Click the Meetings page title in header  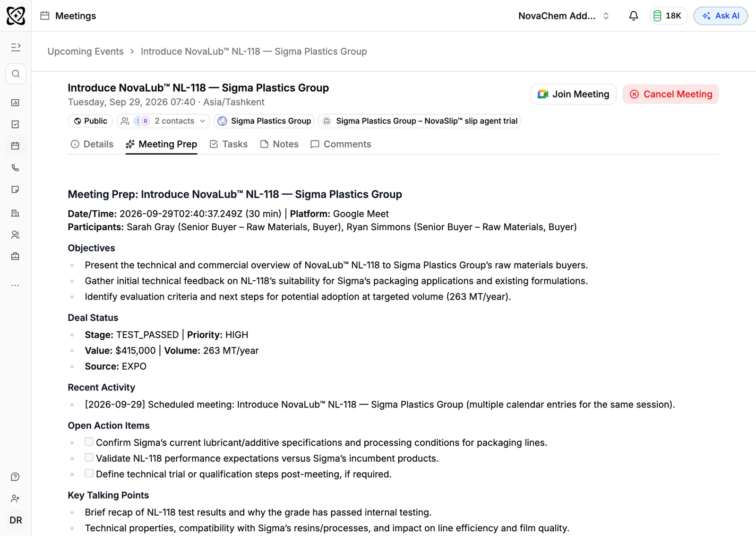[x=76, y=16]
